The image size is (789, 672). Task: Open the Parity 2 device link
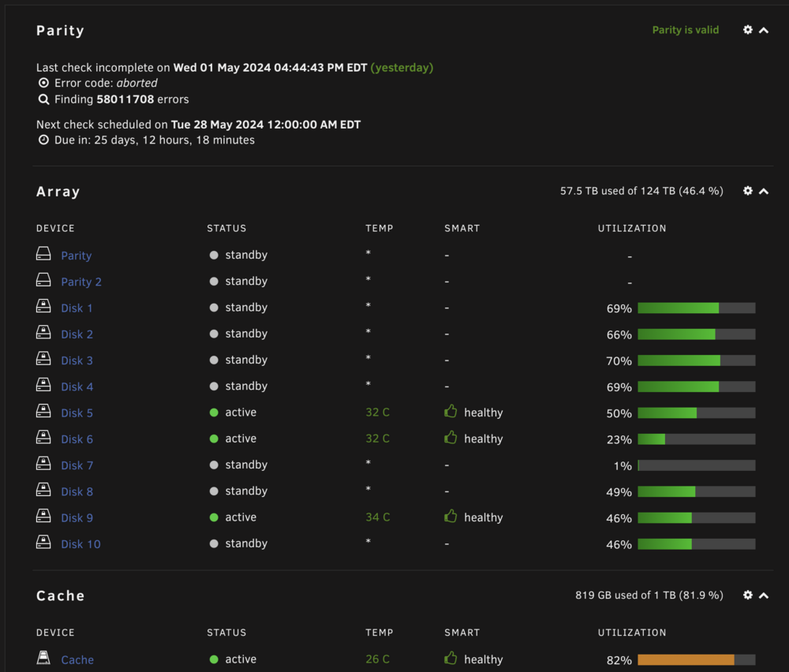click(x=81, y=282)
